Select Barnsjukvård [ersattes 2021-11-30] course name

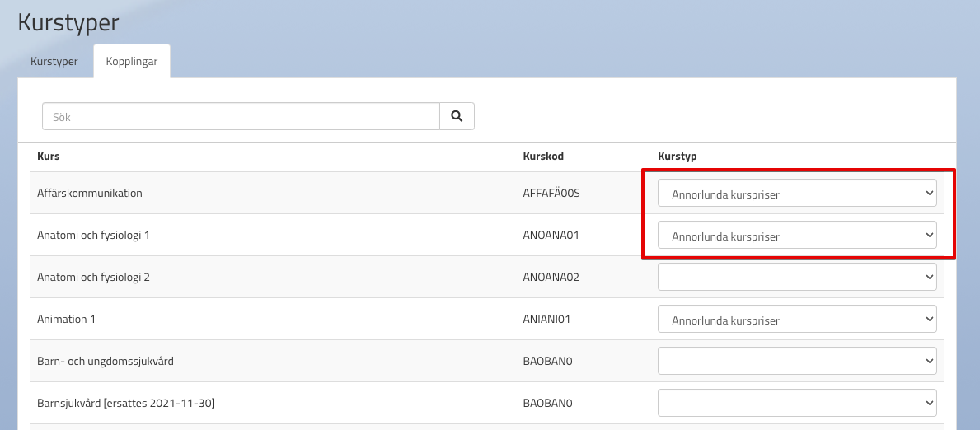coord(126,404)
